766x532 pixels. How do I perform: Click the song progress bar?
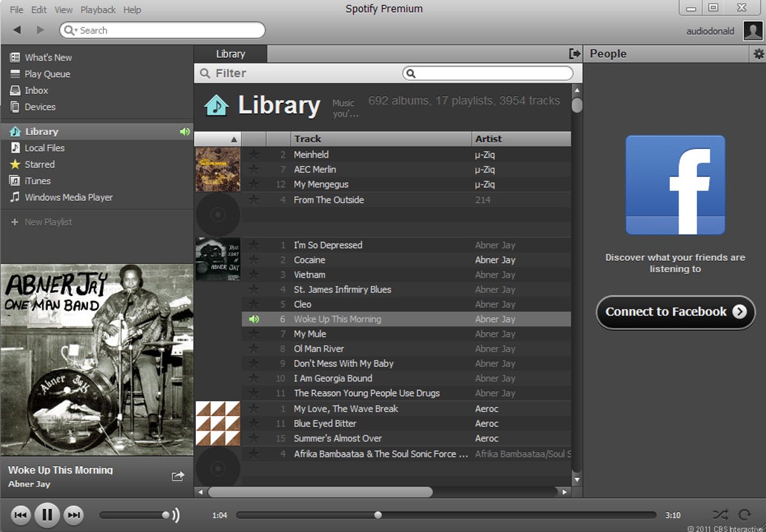446,515
